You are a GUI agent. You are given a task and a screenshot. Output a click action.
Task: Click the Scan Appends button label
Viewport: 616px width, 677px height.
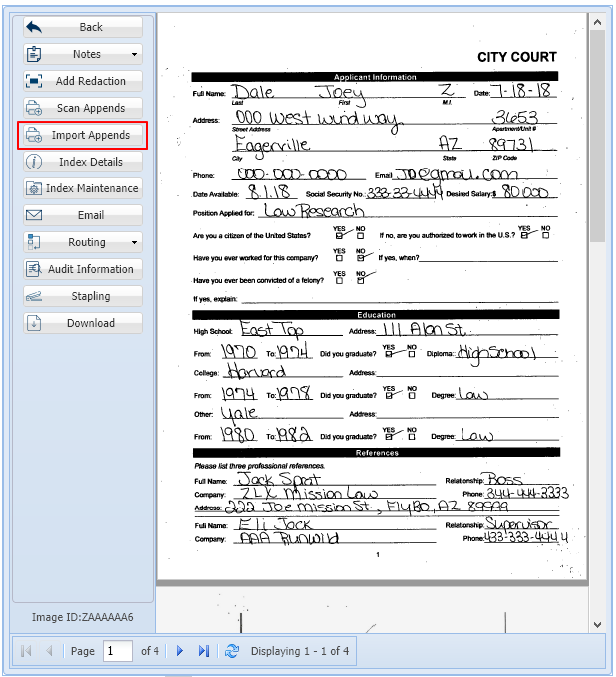tap(91, 108)
